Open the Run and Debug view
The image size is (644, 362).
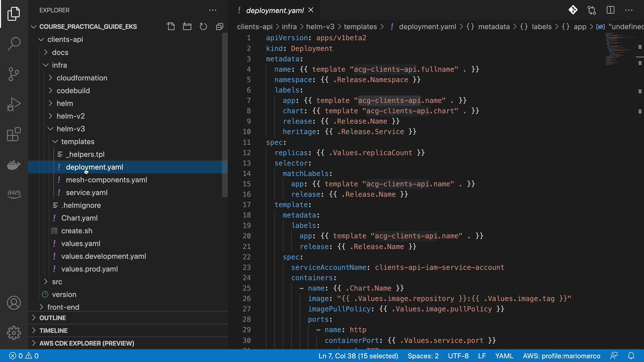click(x=14, y=104)
